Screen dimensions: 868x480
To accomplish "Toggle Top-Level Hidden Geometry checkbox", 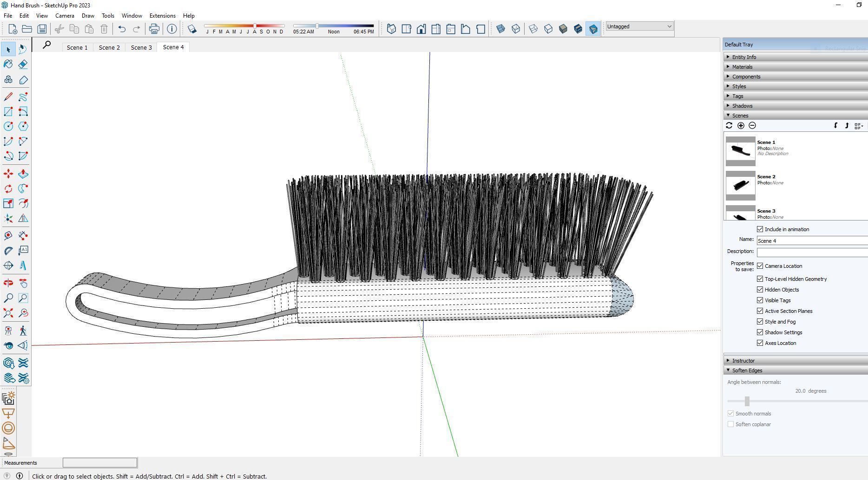I will pyautogui.click(x=760, y=279).
